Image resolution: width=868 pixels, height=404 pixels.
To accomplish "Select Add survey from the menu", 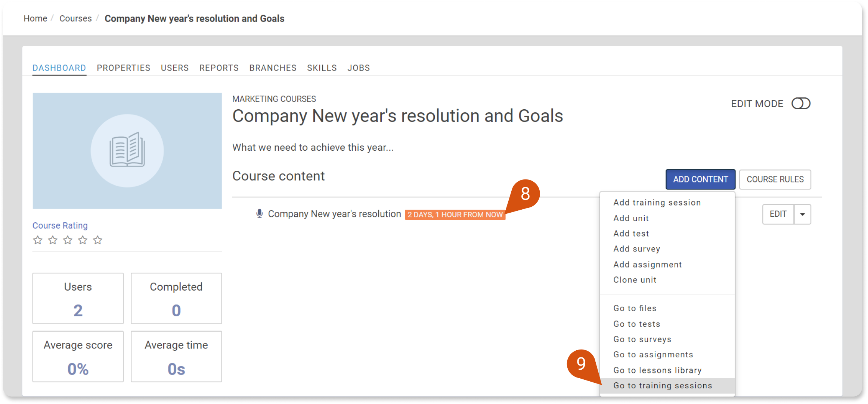I will click(x=637, y=249).
